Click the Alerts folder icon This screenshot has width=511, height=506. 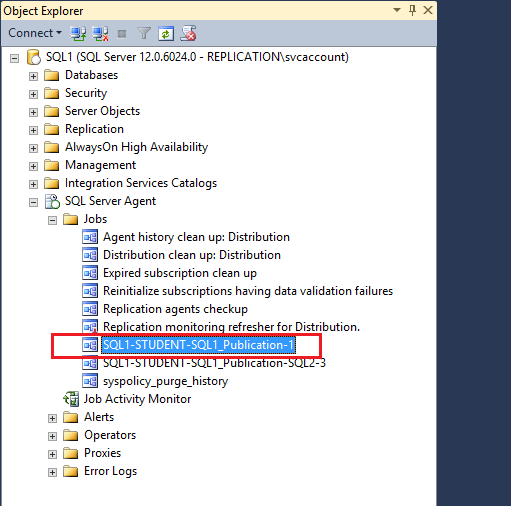pos(70,417)
